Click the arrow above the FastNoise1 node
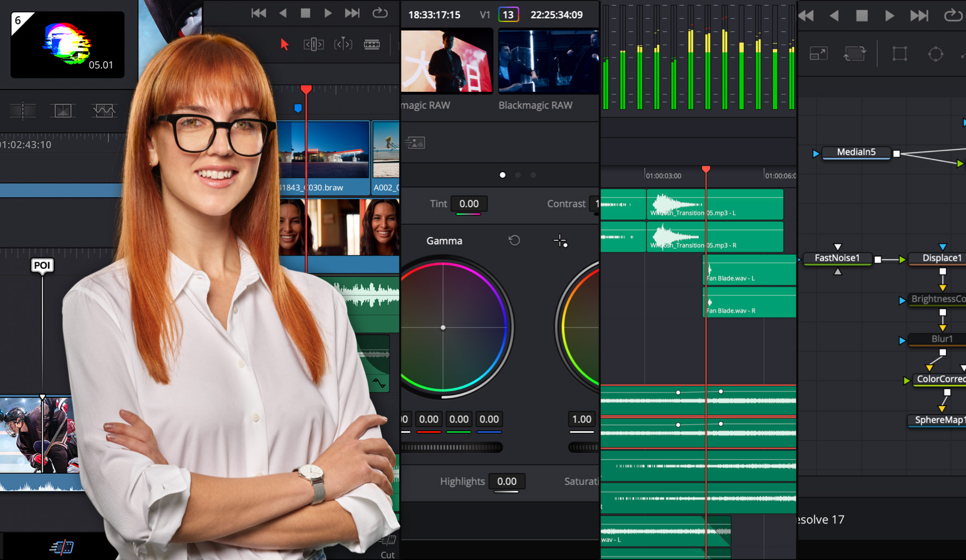Screen dimensions: 966x560 pos(837,247)
